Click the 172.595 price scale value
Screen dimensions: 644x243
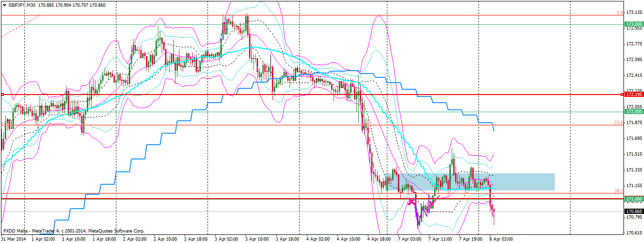coord(634,60)
